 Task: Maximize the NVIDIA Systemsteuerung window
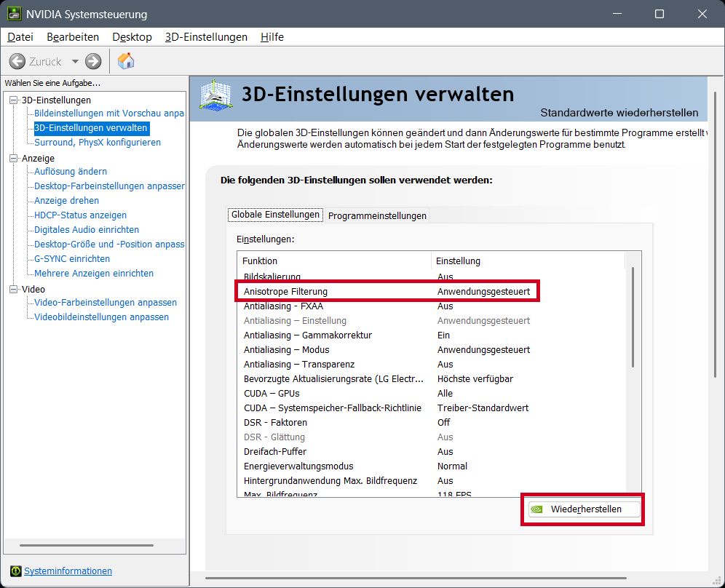[659, 14]
